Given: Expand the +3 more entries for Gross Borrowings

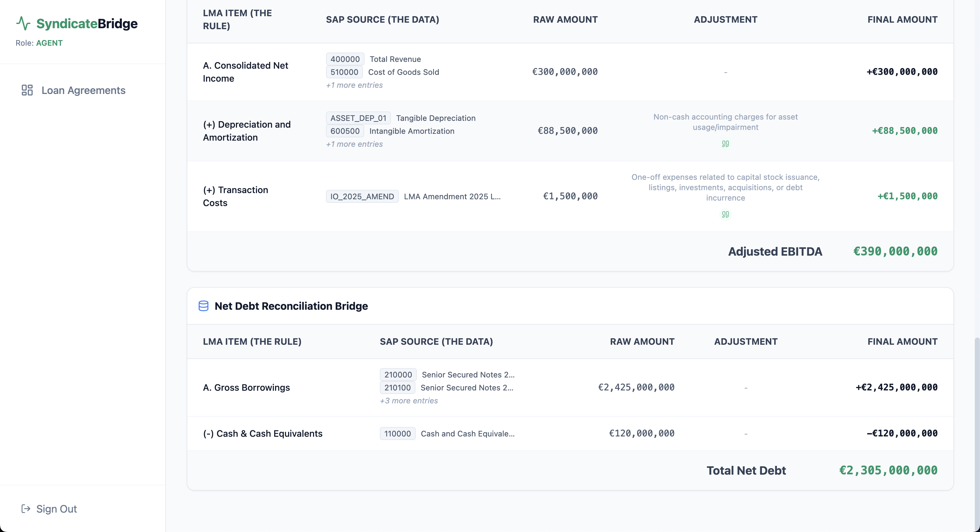Looking at the screenshot, I should (409, 400).
